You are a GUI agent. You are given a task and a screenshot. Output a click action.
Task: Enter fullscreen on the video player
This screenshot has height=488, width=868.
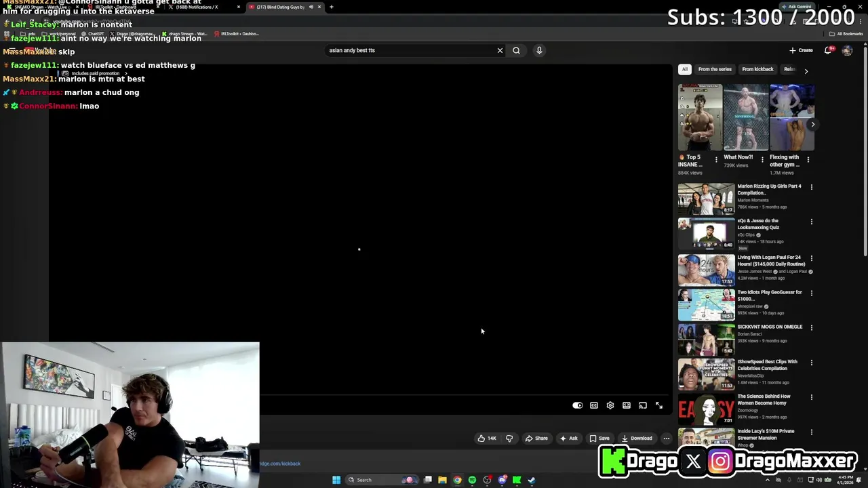[659, 405]
